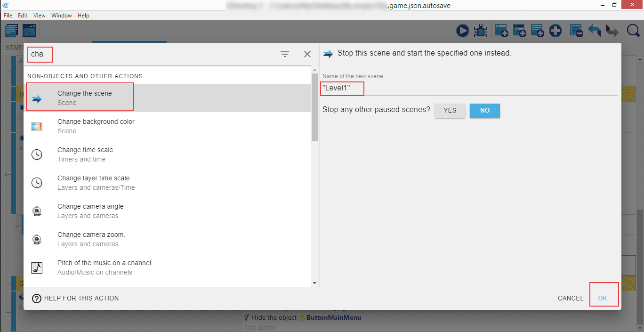
Task: Open the File menu
Action: (x=8, y=16)
